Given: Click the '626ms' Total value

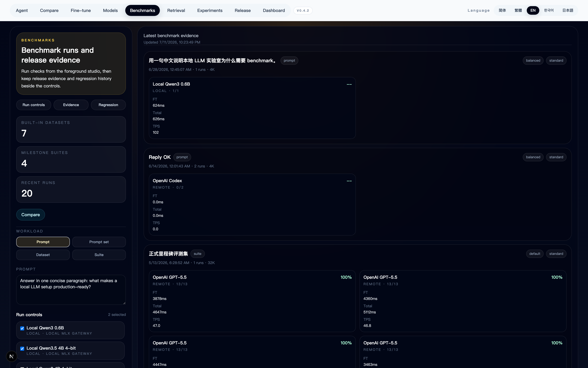Looking at the screenshot, I should (x=159, y=119).
